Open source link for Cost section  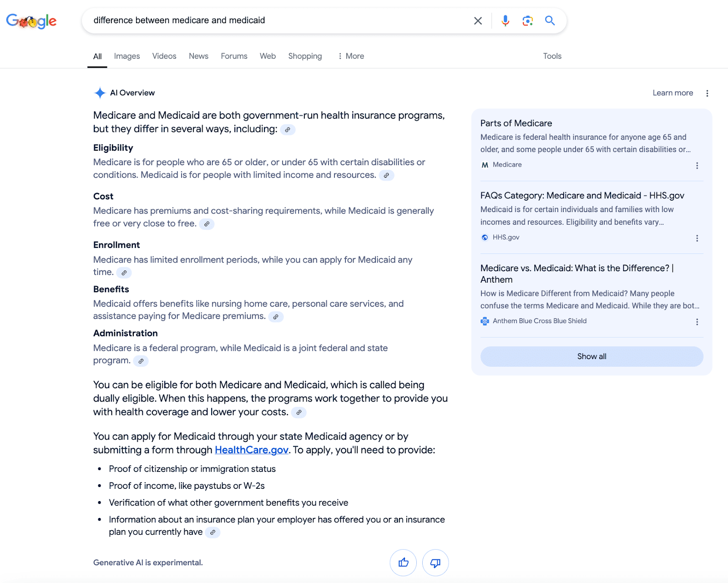(207, 224)
